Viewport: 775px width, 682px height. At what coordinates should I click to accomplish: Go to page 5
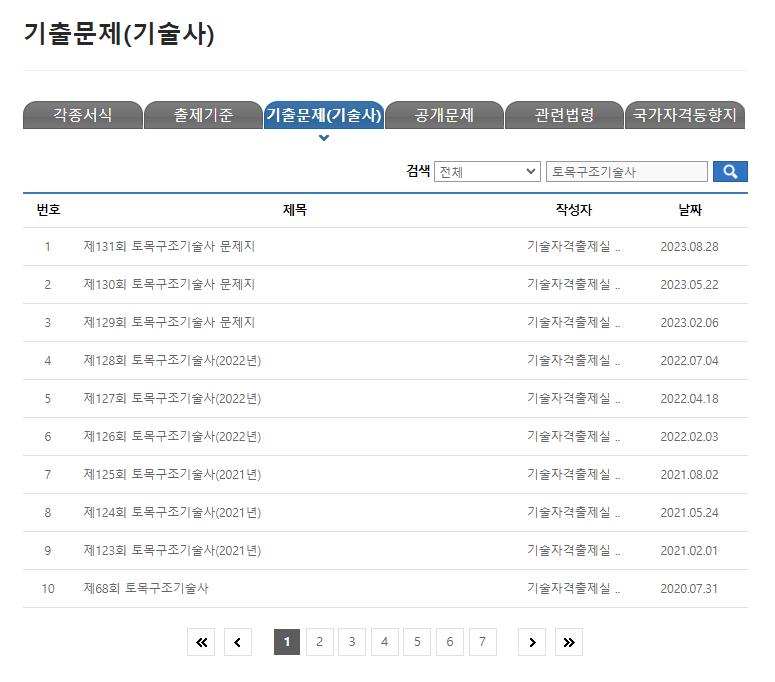point(417,642)
